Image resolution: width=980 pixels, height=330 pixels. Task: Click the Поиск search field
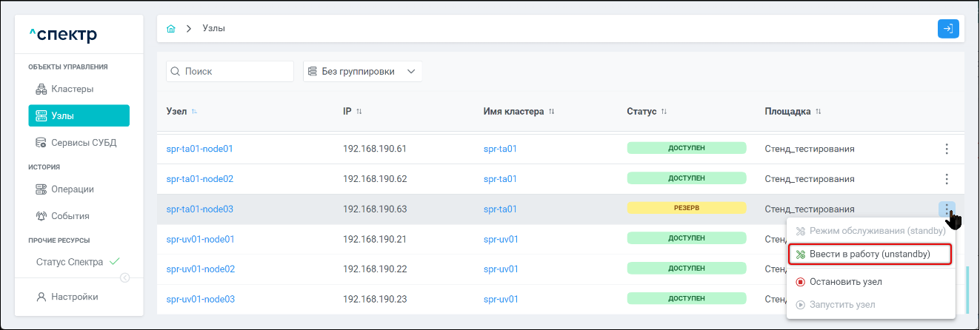[x=230, y=72]
